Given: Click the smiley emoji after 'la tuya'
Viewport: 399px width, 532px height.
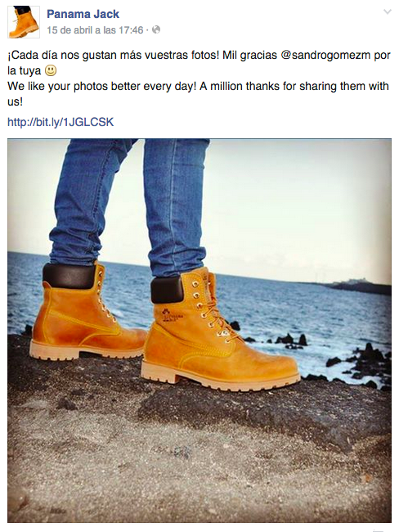Looking at the screenshot, I should (x=51, y=70).
